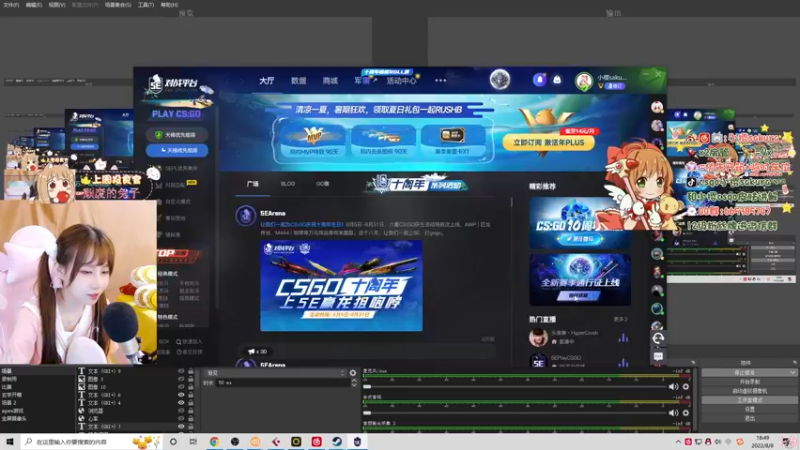Open the CSGO十周年 post image thumbnail

(x=341, y=286)
